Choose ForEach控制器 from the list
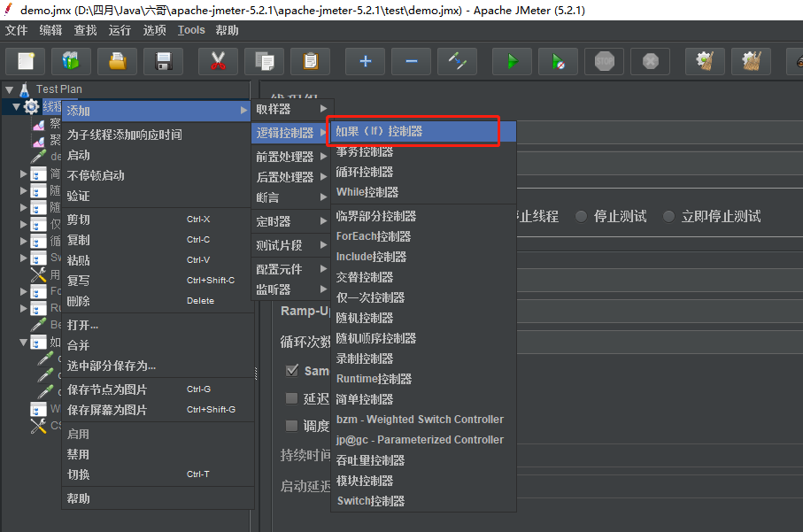This screenshot has width=803, height=532. pos(423,236)
